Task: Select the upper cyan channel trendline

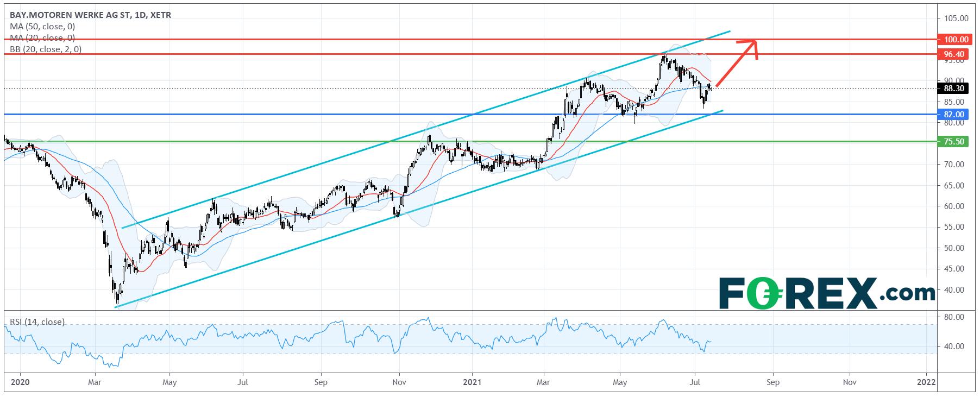Action: pos(425,129)
